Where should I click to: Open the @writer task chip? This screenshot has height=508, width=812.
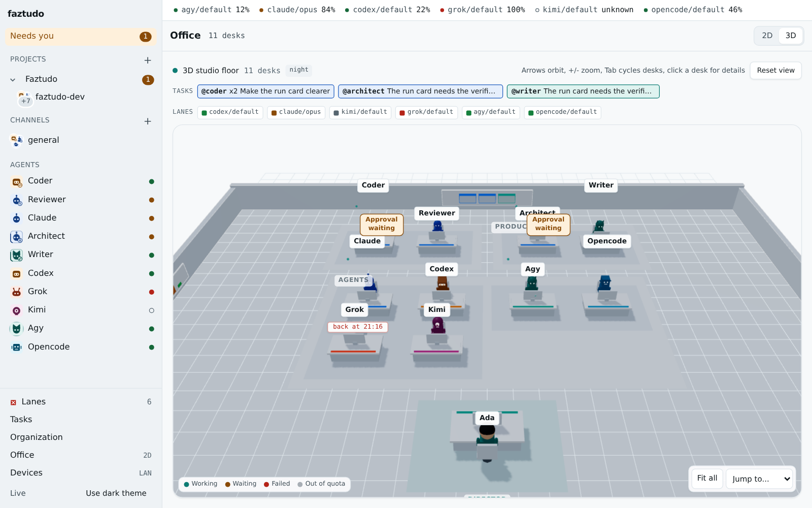[x=583, y=91]
